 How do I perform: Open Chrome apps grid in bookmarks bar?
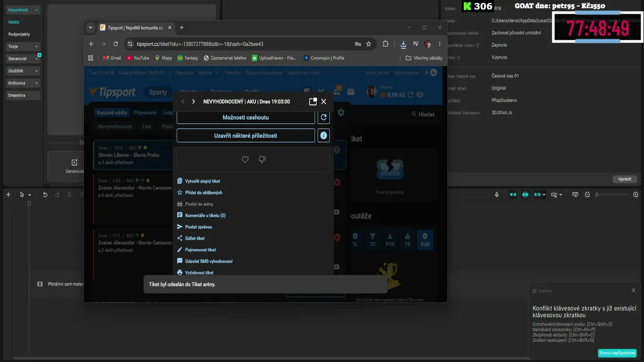91,58
